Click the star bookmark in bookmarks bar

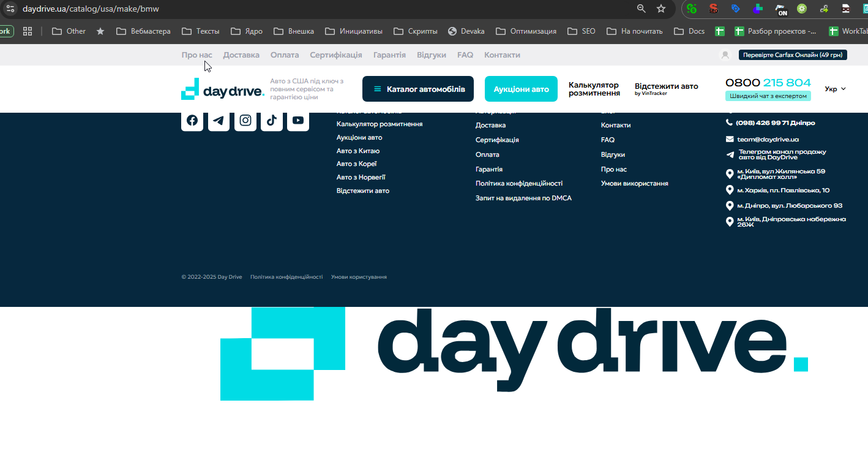click(100, 31)
